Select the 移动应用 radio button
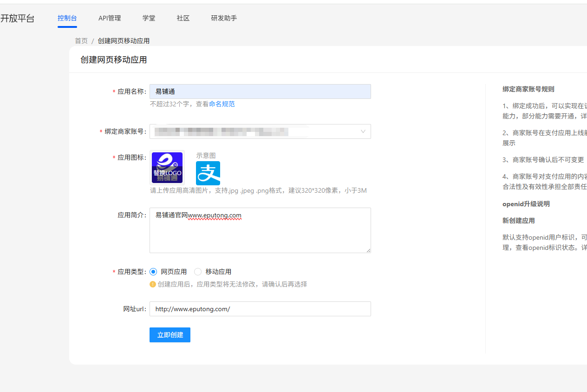The image size is (587, 392). click(198, 272)
